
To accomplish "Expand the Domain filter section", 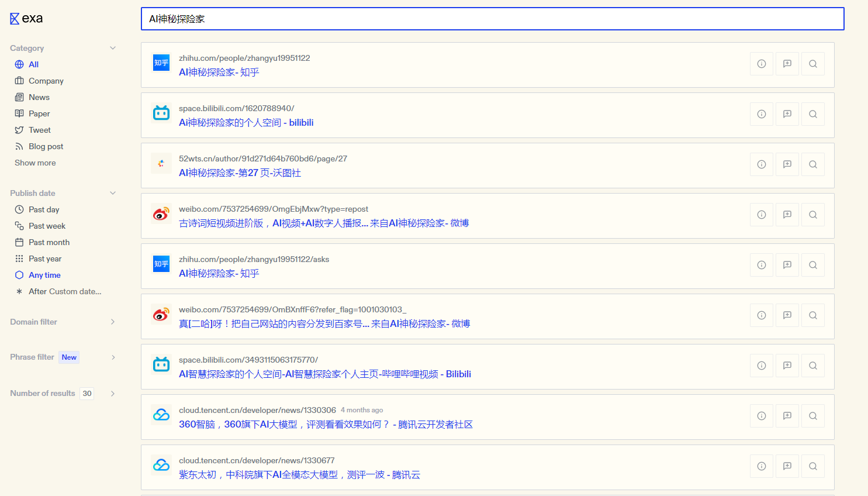I will coord(113,322).
